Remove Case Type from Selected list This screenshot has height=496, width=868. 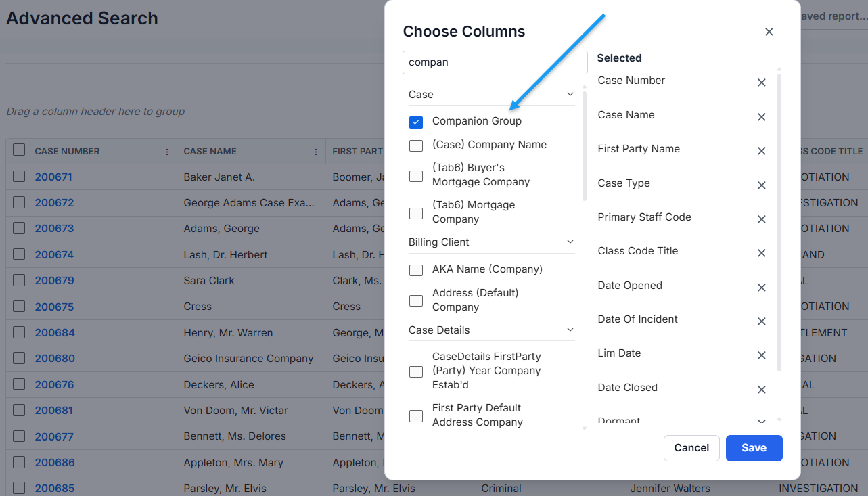pyautogui.click(x=761, y=185)
